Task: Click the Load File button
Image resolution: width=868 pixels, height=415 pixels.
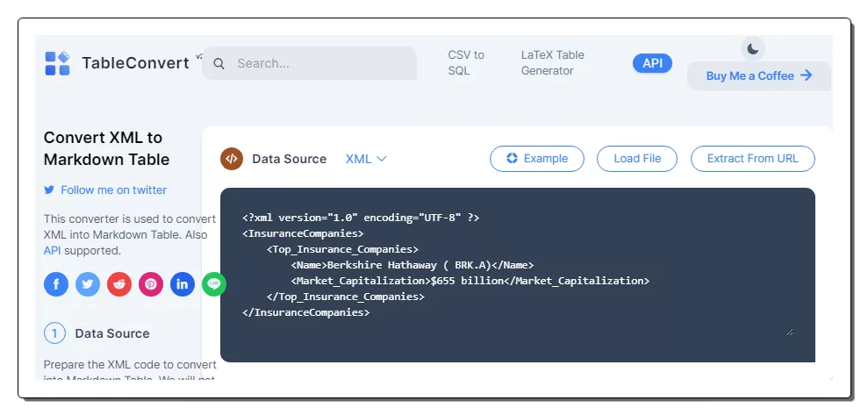Action: coord(637,159)
